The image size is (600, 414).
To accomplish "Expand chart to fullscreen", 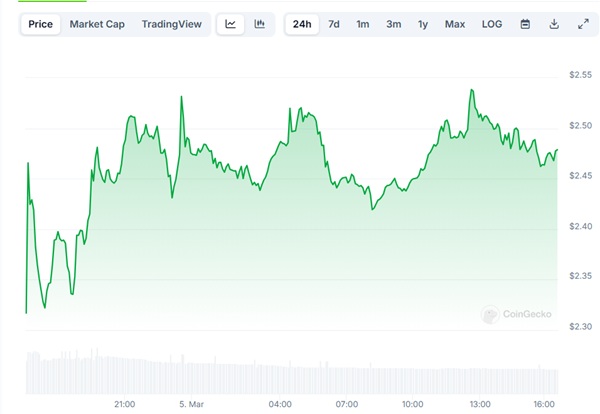I will click(x=583, y=24).
